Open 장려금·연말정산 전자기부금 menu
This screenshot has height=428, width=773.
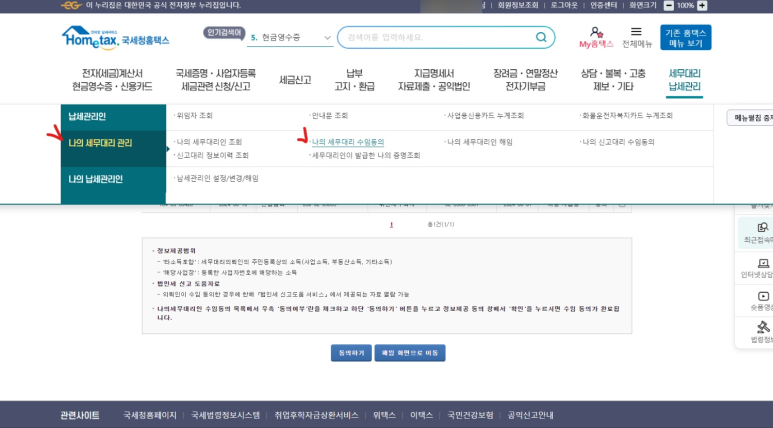coord(525,80)
